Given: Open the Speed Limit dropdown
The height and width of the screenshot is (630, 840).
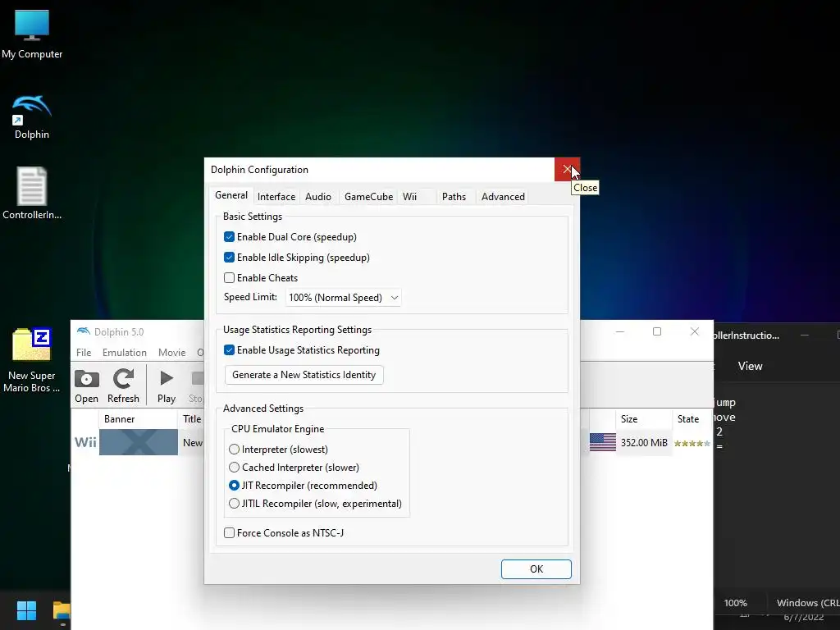Looking at the screenshot, I should click(343, 297).
